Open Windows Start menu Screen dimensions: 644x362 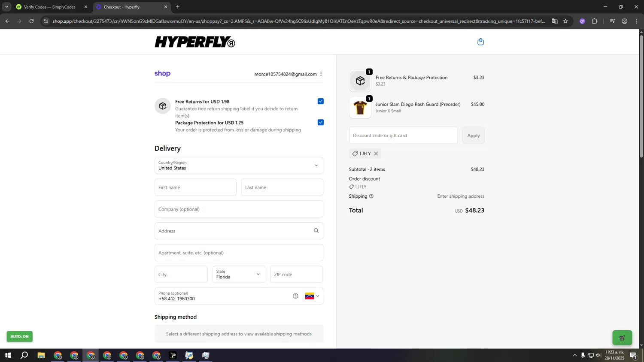point(8,355)
